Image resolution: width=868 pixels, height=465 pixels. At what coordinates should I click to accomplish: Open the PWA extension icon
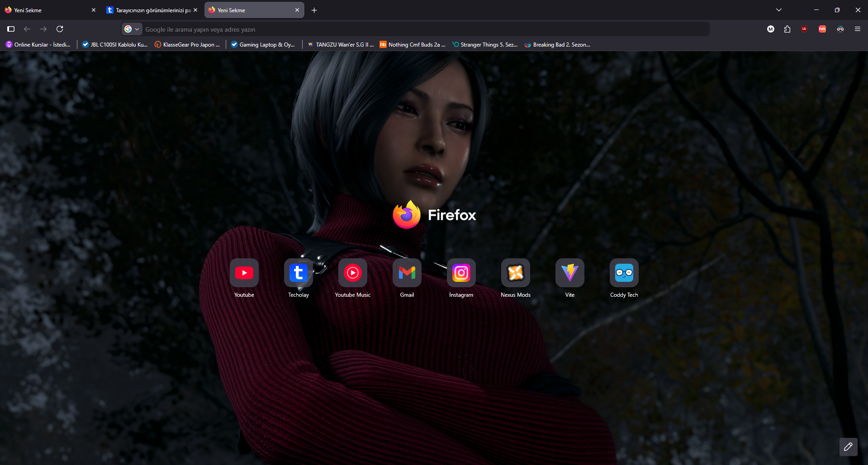coord(822,29)
